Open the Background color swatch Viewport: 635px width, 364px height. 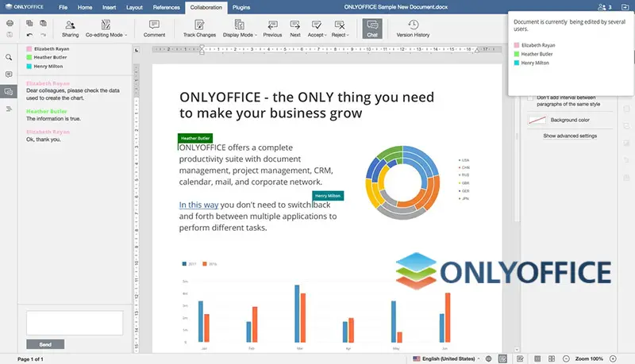point(537,120)
